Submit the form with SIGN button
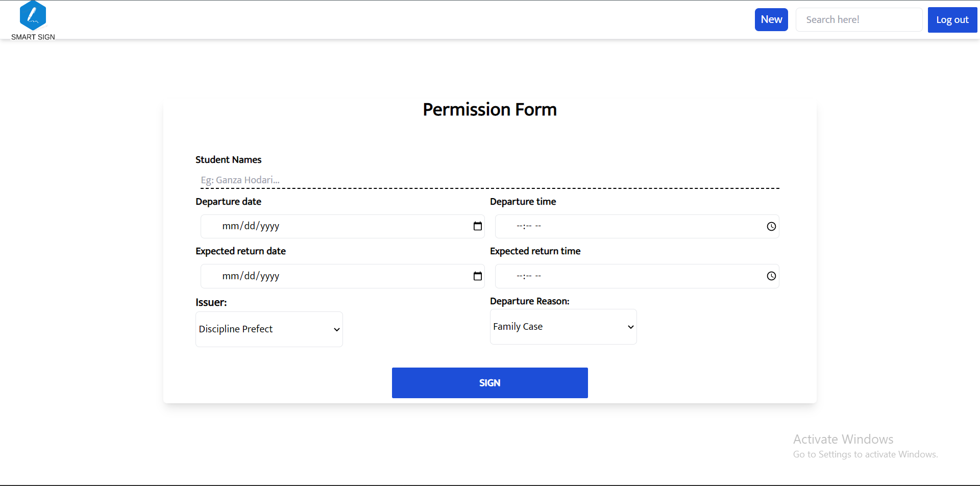 [x=490, y=383]
